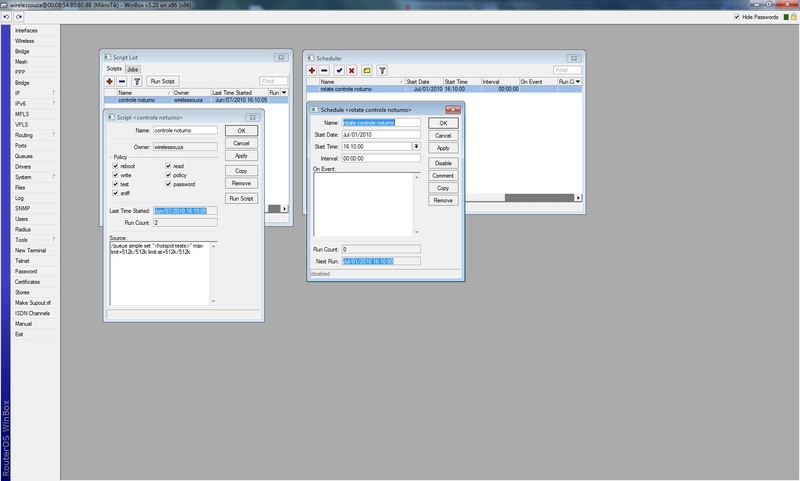The height and width of the screenshot is (481, 800).
Task: Sort by Start Date column in Scheduler
Action: 423,82
